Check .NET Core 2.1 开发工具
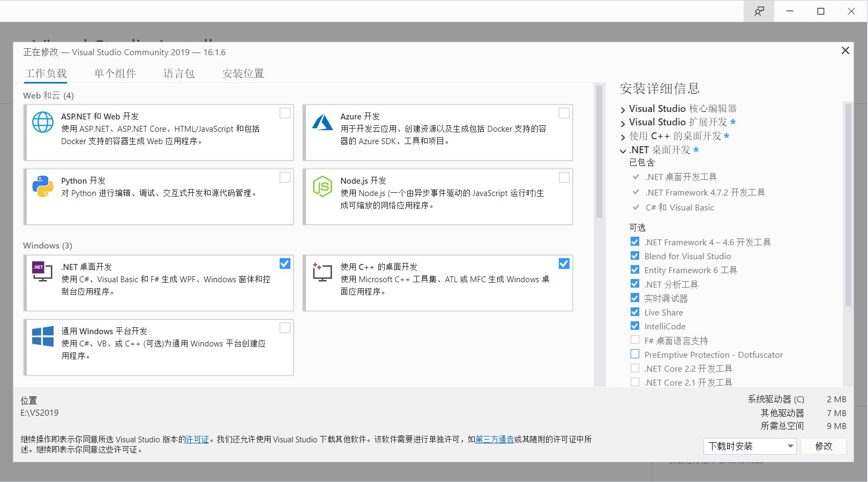Image resolution: width=868 pixels, height=482 pixels. (x=635, y=382)
